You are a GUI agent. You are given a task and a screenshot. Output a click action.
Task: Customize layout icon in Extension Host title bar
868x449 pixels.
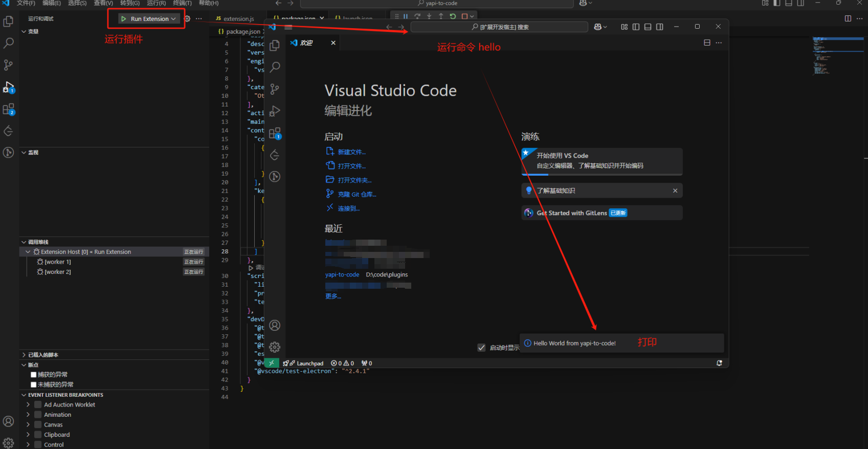click(x=624, y=27)
